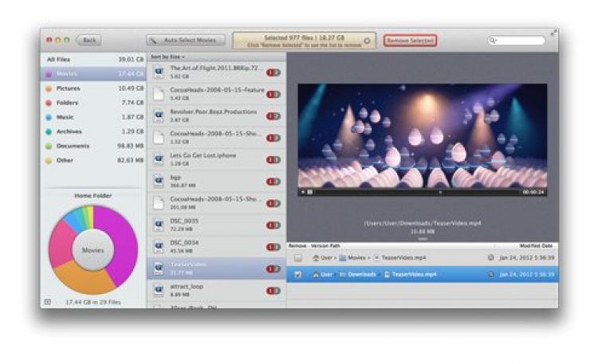
Task: Click the volume icon in video controls
Action: (x=303, y=192)
